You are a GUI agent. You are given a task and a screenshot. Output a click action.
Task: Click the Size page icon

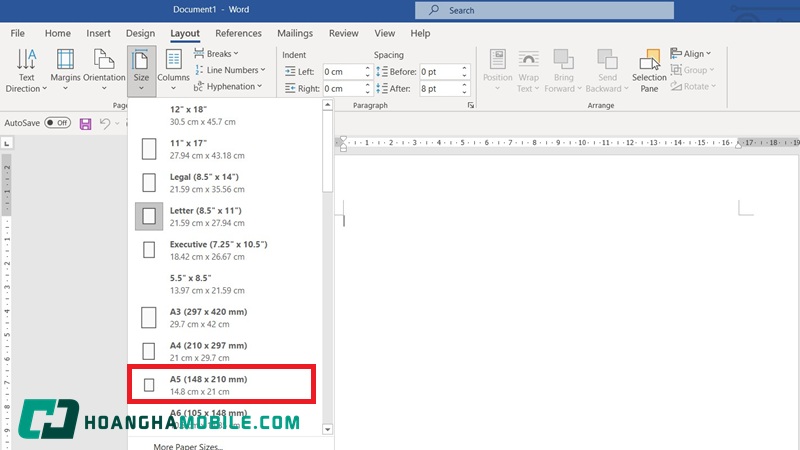(x=141, y=62)
